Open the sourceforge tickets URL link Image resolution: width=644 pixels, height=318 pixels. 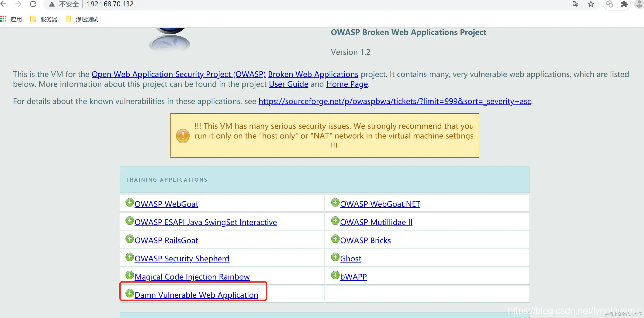point(395,101)
